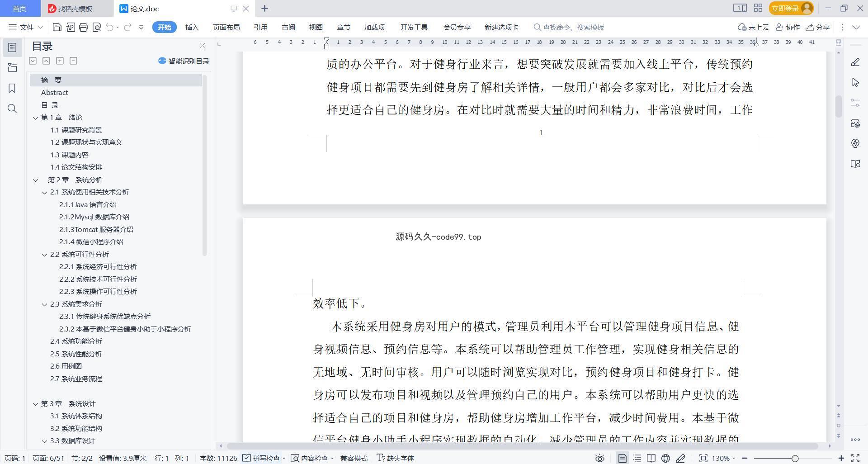Collapse the 2.3 系统需求分析 node

pyautogui.click(x=44, y=304)
